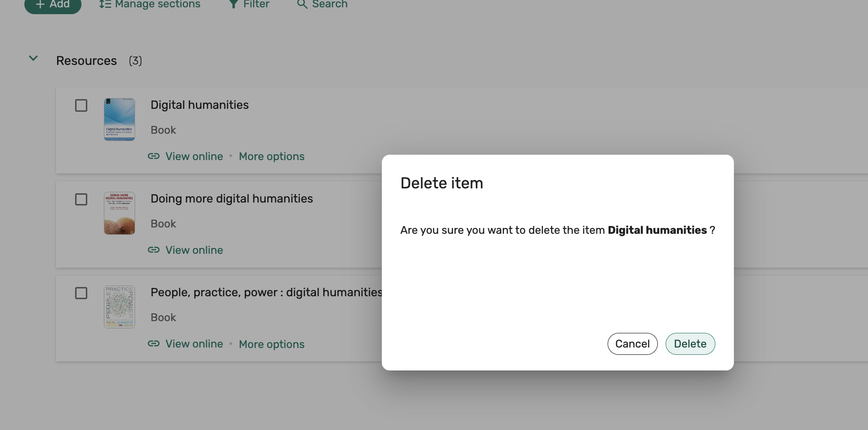The height and width of the screenshot is (430, 868).
Task: Check the People, practice, power checkbox
Action: tap(81, 293)
